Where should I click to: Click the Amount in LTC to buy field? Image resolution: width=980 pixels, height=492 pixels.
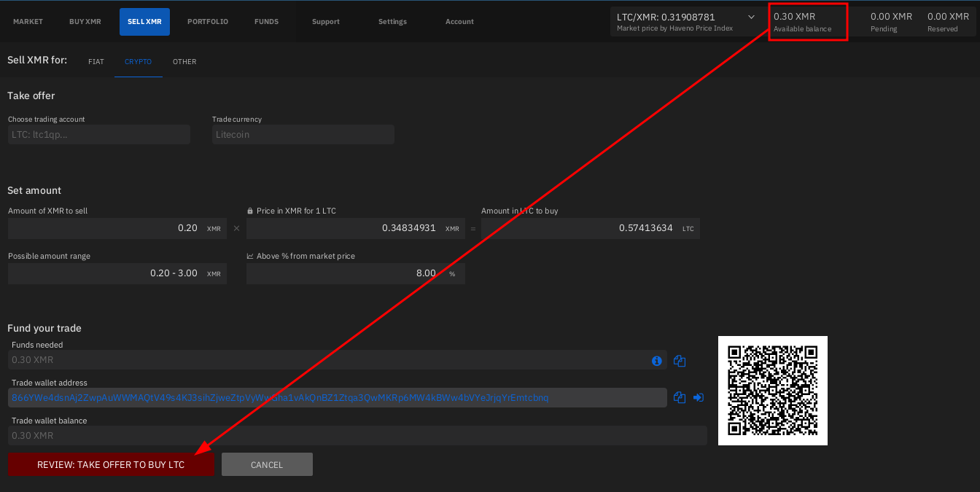pos(591,228)
